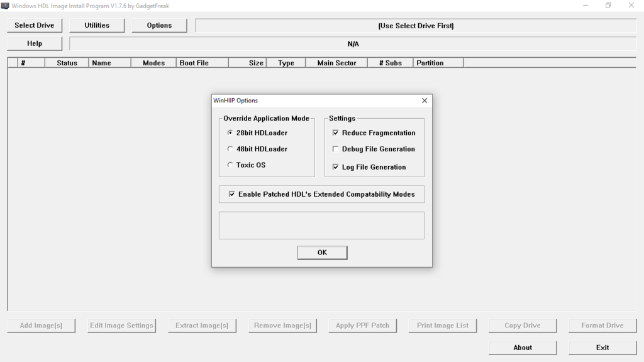Screen dimensions: 644x362
Task: Open the Help window
Action: click(x=34, y=43)
